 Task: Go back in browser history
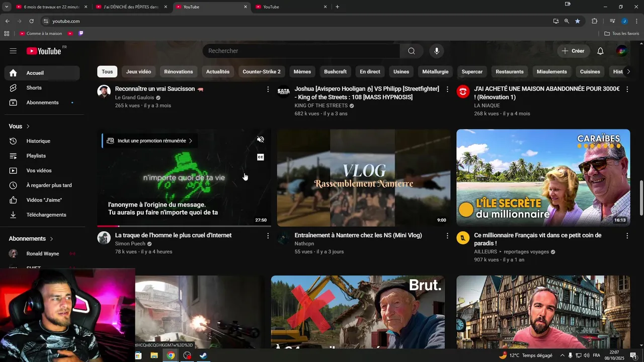pos(7,21)
